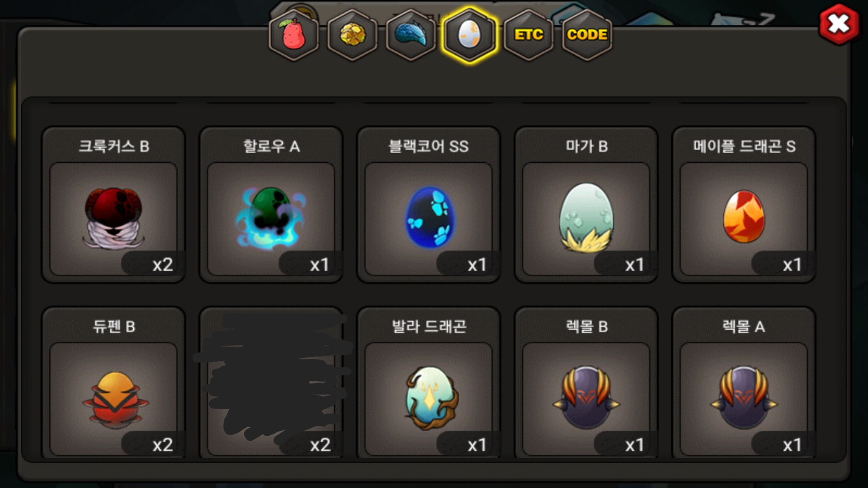
Task: Open the fruit category tab
Action: (x=294, y=35)
